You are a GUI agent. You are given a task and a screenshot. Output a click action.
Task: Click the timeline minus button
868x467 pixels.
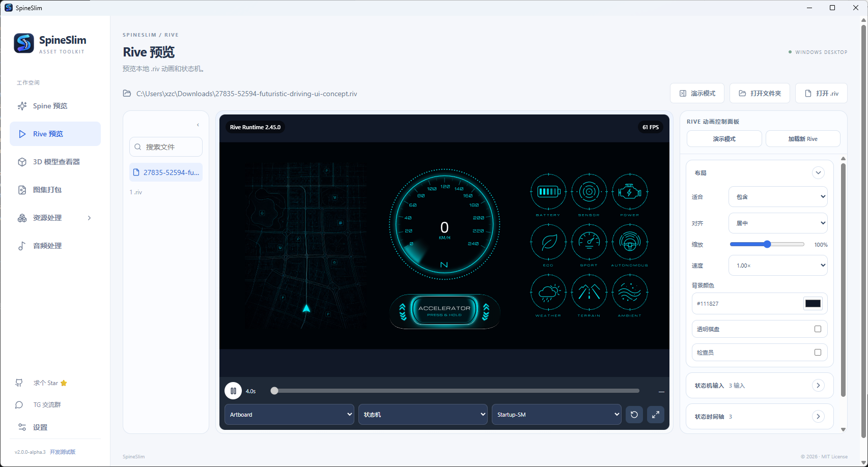pos(661,392)
